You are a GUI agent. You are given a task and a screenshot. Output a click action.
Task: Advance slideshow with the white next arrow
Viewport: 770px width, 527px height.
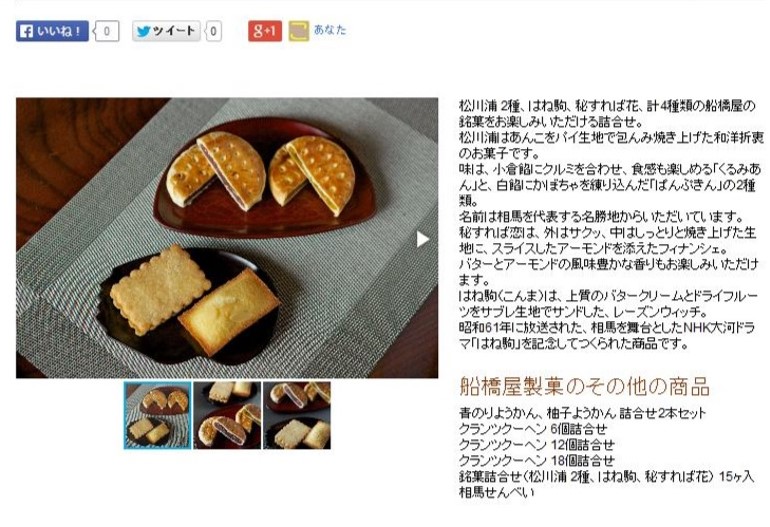coord(422,239)
